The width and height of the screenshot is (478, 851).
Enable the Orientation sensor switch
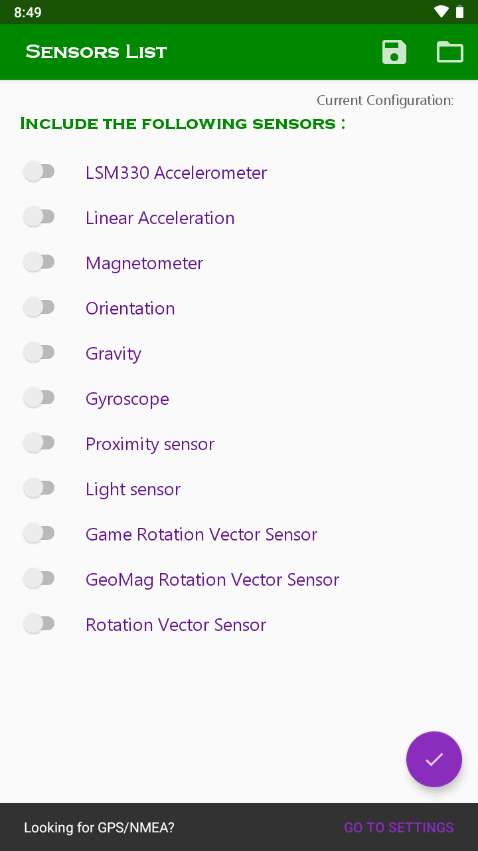(x=39, y=308)
